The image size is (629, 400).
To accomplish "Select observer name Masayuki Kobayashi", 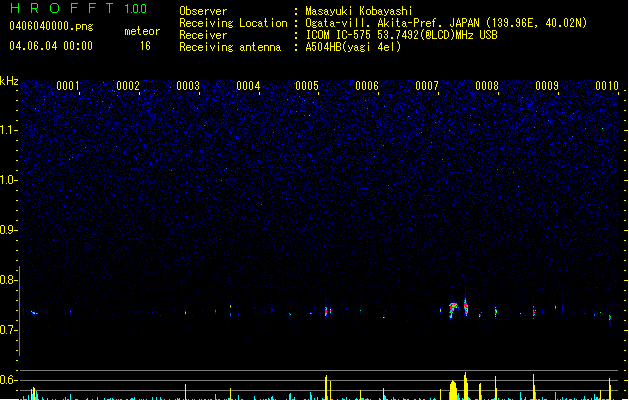I will click(x=359, y=11).
